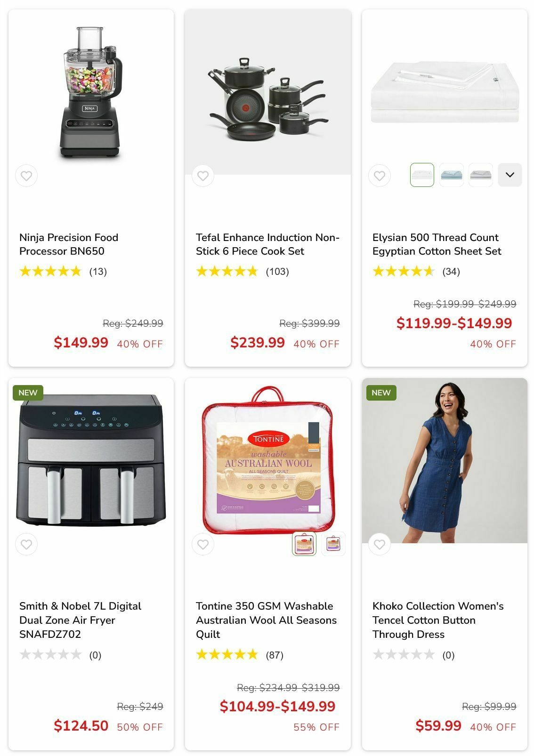
Task: Select first Tontine quilt variant thumbnail
Action: coord(304,544)
